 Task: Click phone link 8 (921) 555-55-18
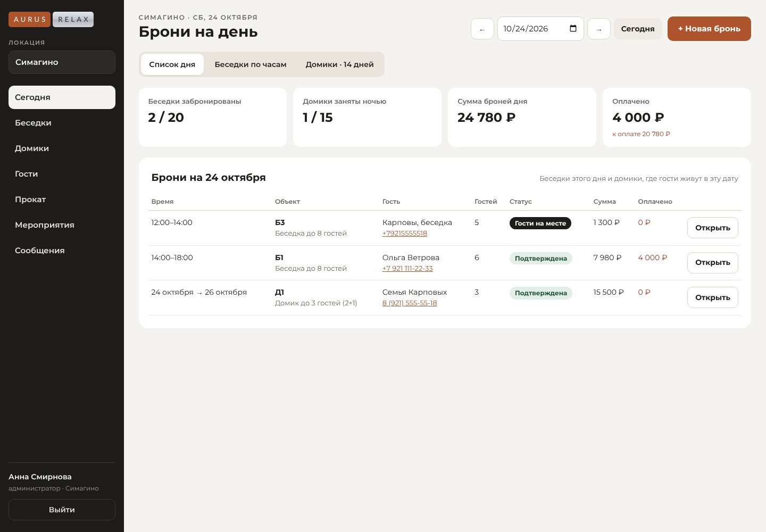tap(410, 303)
